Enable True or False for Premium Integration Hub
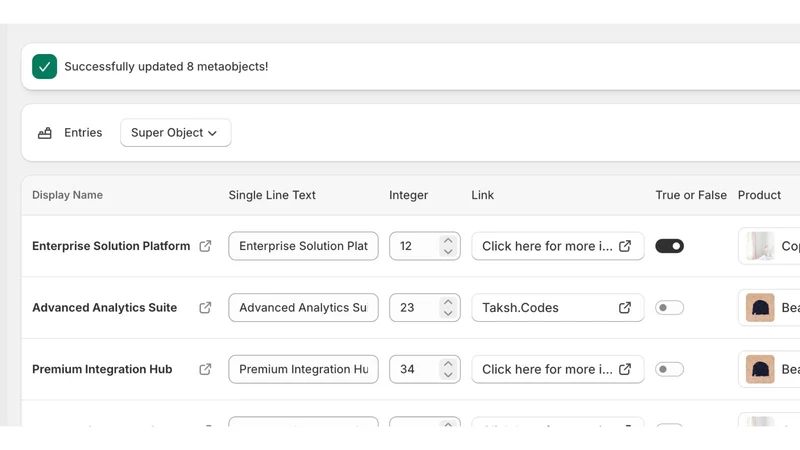 tap(669, 369)
